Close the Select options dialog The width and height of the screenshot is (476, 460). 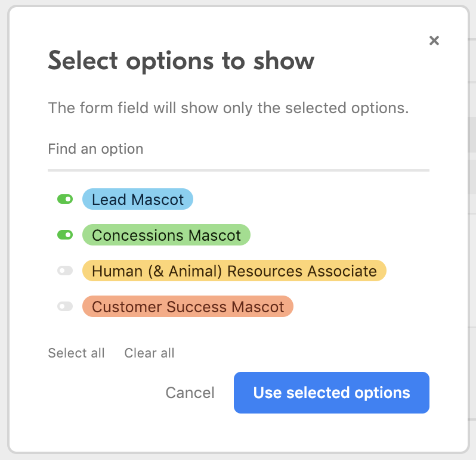[434, 41]
